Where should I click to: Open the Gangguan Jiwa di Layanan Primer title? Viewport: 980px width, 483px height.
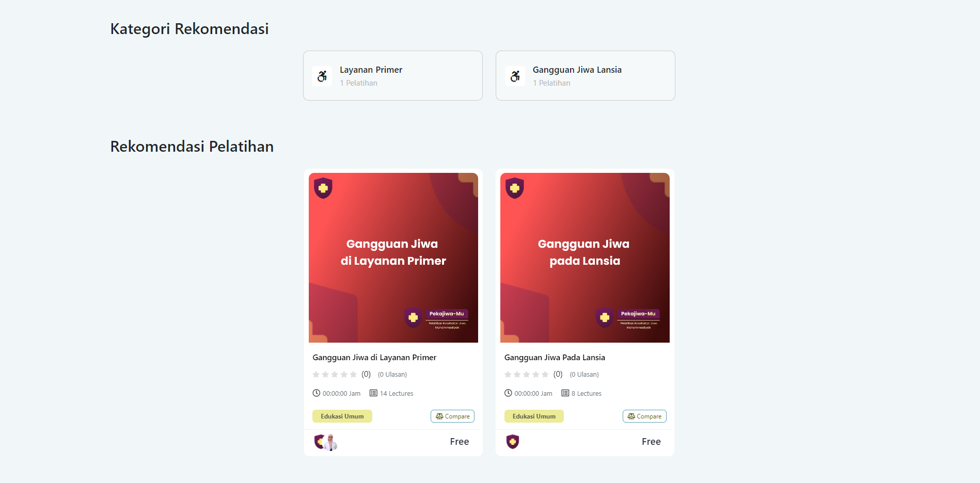pos(374,358)
